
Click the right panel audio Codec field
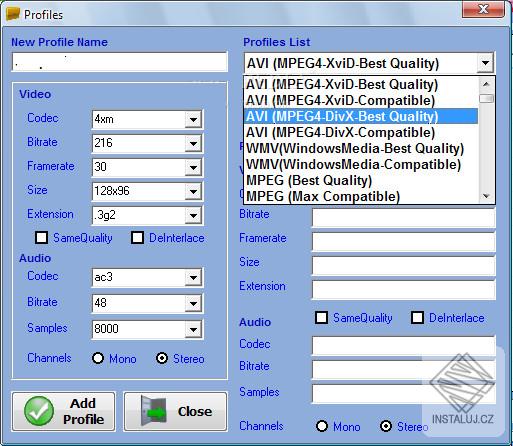point(404,346)
